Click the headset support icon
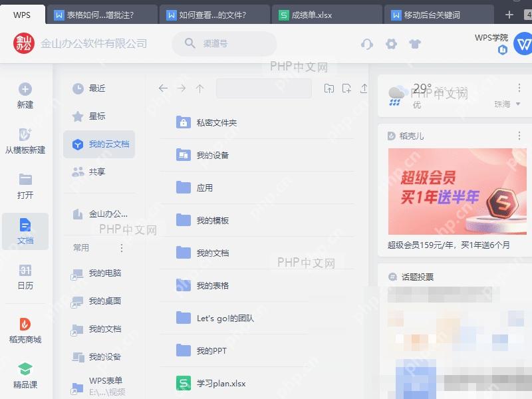532x399 pixels. (367, 44)
